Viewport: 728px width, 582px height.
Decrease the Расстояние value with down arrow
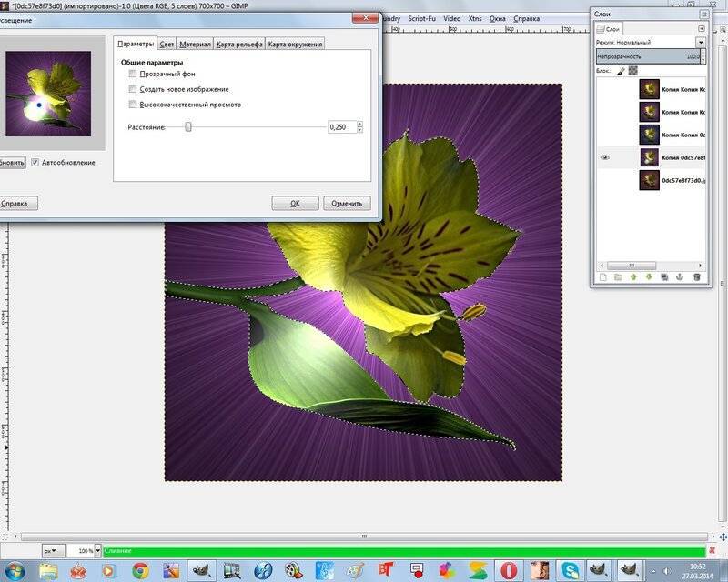tap(359, 130)
